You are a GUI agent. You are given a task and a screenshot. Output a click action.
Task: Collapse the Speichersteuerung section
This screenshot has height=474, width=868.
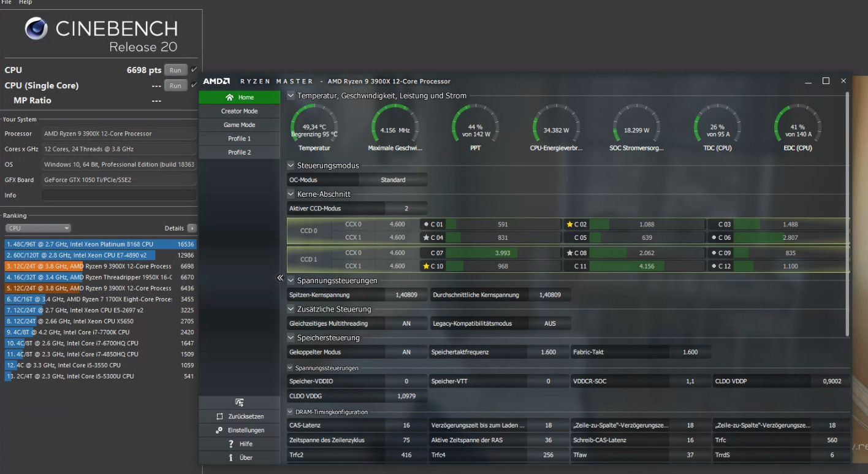pos(291,338)
